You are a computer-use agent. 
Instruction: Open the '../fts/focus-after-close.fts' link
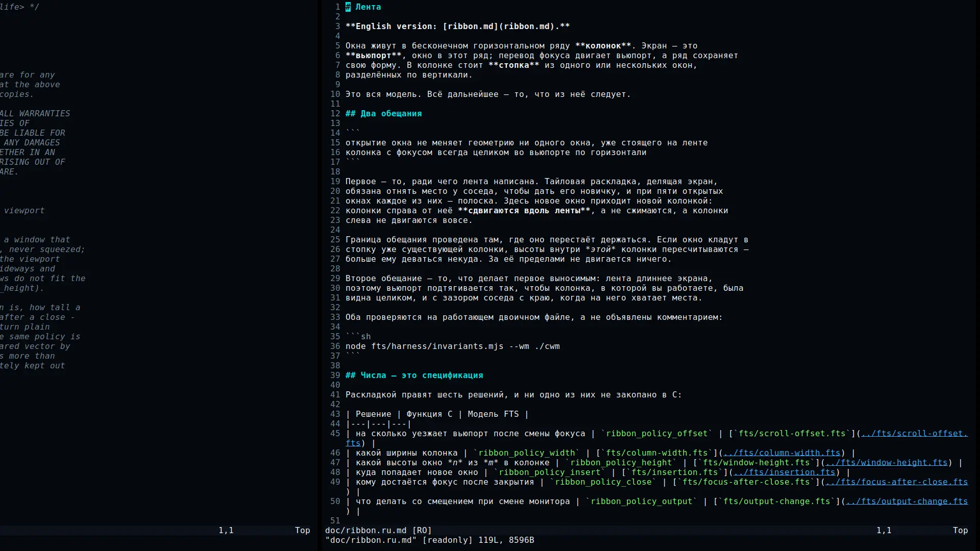897,482
